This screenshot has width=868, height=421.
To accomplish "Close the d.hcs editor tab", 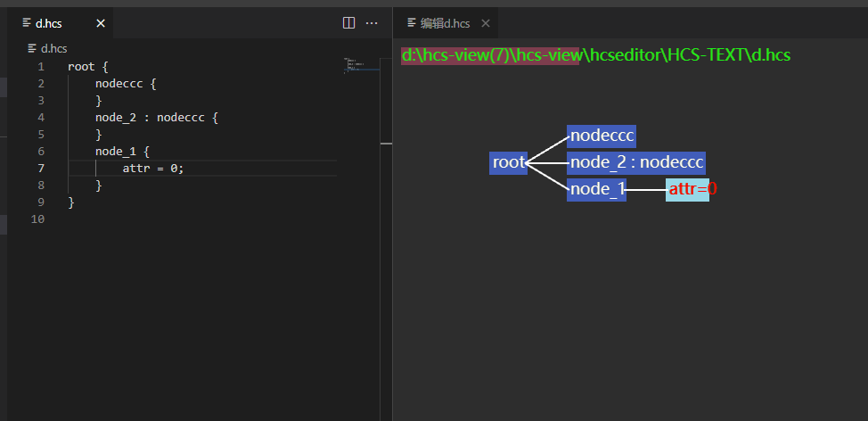I will click(101, 23).
